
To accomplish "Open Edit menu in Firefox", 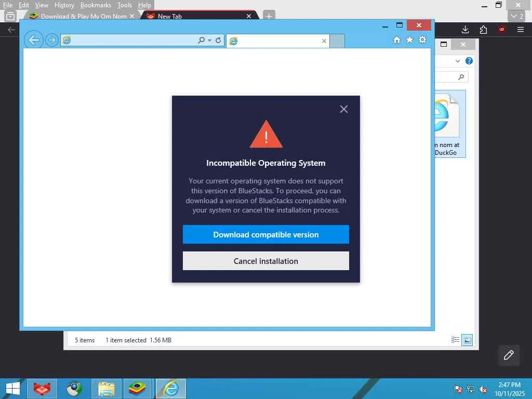I will pyautogui.click(x=23, y=5).
